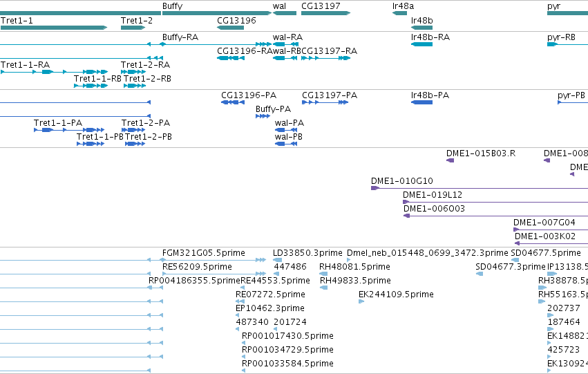
Task: Select the Tret1-1 gene bar
Action: coord(54,28)
